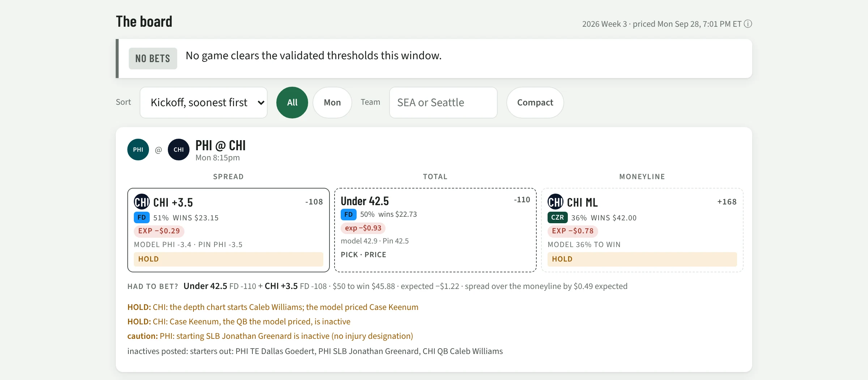This screenshot has width=868, height=380.
Task: Click the CHI team badge in game header
Action: coord(179,150)
